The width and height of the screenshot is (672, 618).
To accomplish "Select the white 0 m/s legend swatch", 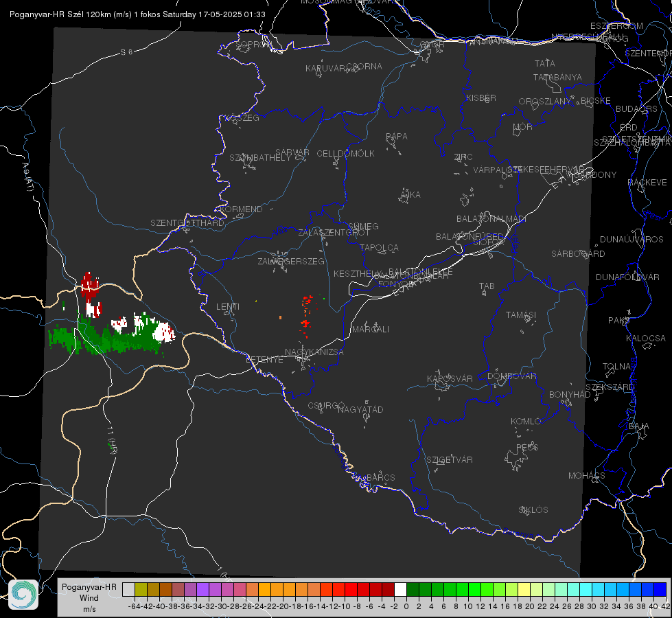I will [400, 589].
